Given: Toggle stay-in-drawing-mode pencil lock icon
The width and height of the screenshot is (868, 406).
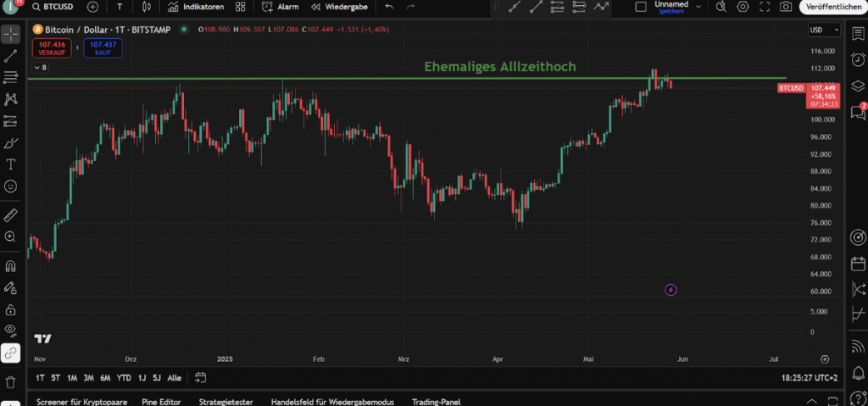Looking at the screenshot, I should (x=10, y=287).
